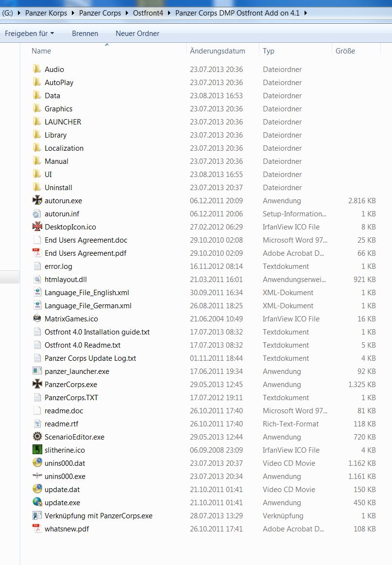Viewport: 392px width, 565px height.
Task: Select the MatrixGames.ico icon
Action: coord(37,318)
